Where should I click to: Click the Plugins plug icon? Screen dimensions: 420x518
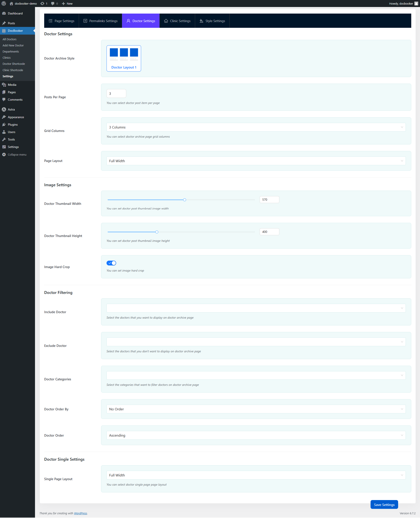(4, 125)
